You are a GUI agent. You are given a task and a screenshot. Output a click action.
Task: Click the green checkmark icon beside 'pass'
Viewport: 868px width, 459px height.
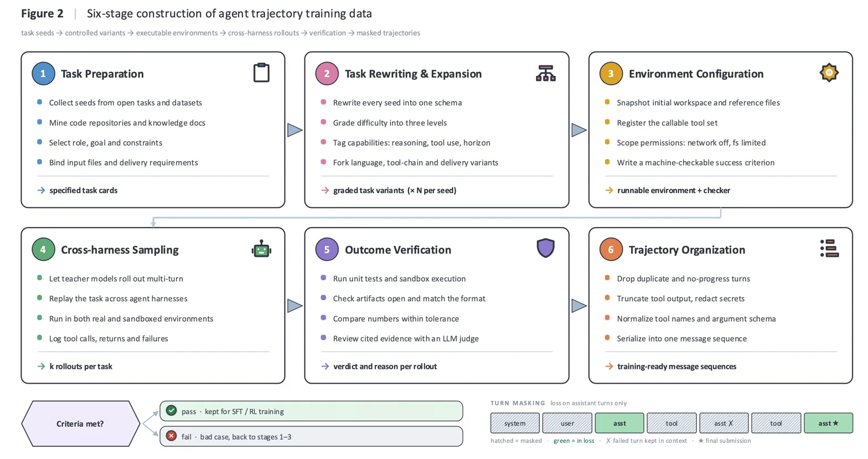(172, 411)
